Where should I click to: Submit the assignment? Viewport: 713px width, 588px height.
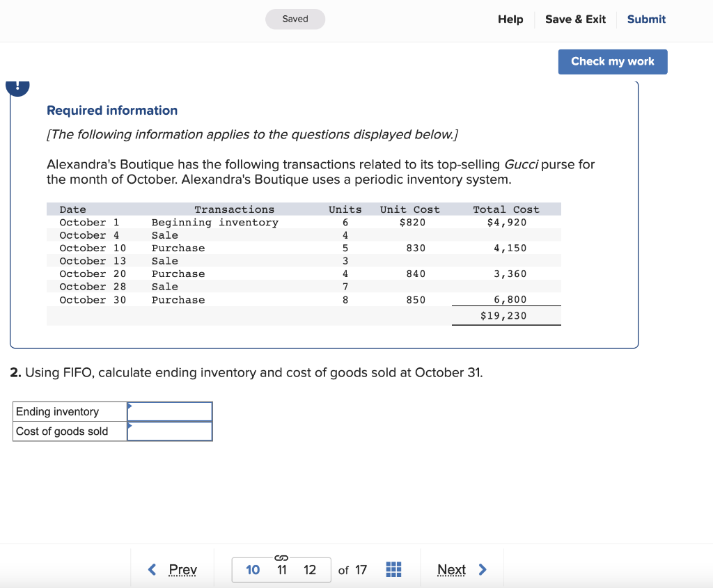[645, 19]
